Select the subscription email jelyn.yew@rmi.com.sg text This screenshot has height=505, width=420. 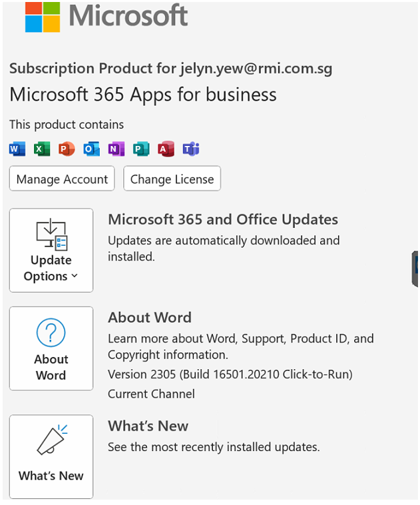pyautogui.click(x=256, y=69)
